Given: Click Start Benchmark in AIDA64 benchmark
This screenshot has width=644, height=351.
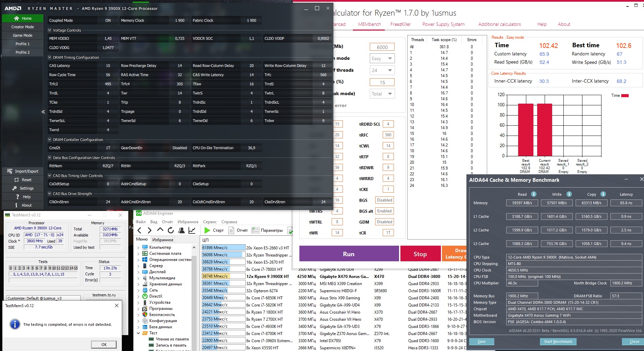Looking at the screenshot, I should [x=558, y=341].
